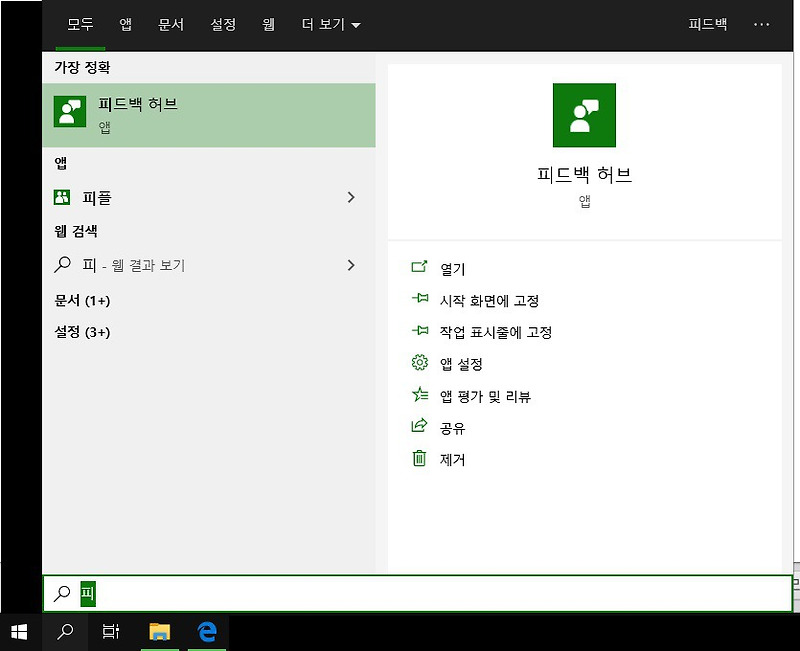Click the taskbar search icon
This screenshot has width=800, height=651.
tap(65, 632)
